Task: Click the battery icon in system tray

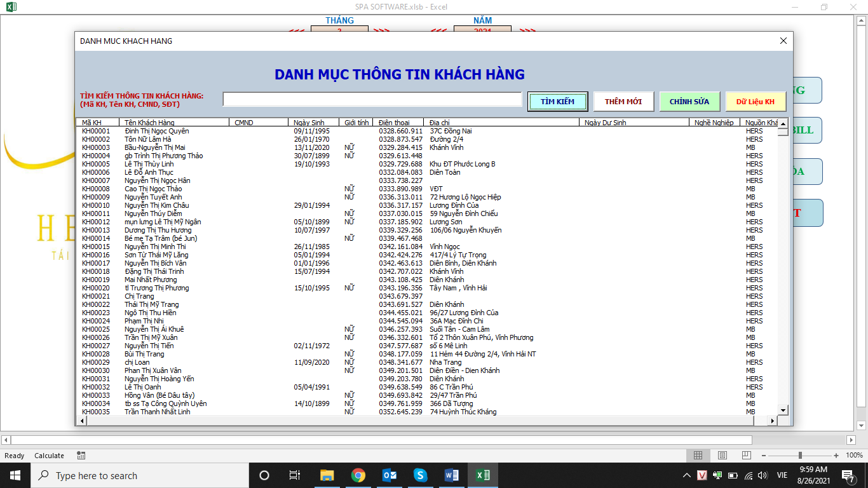Action: click(733, 475)
